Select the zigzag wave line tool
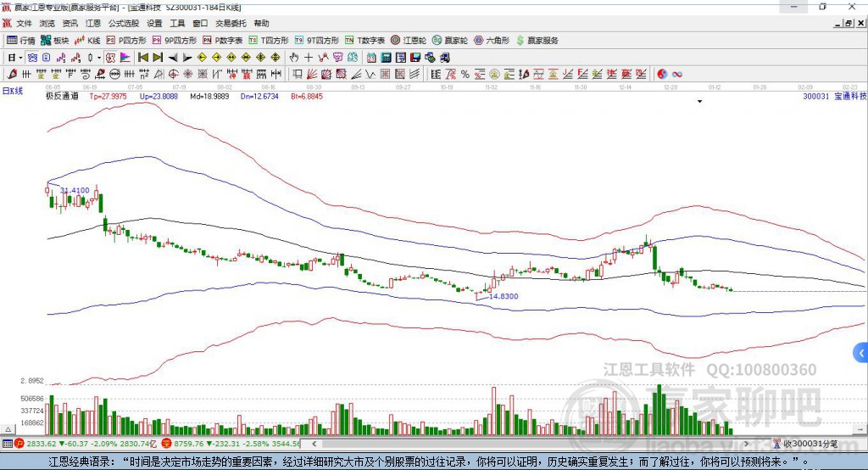868x470 pixels. [370, 75]
